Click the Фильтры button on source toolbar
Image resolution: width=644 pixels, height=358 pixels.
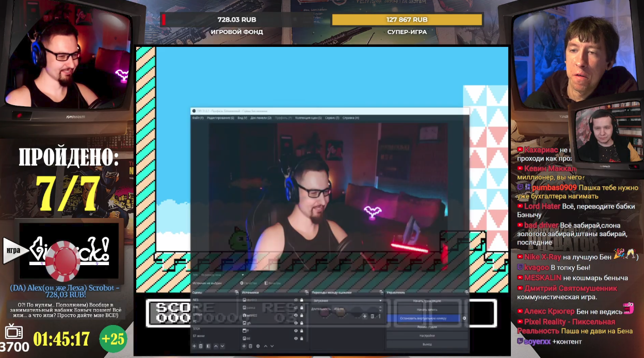(x=273, y=283)
